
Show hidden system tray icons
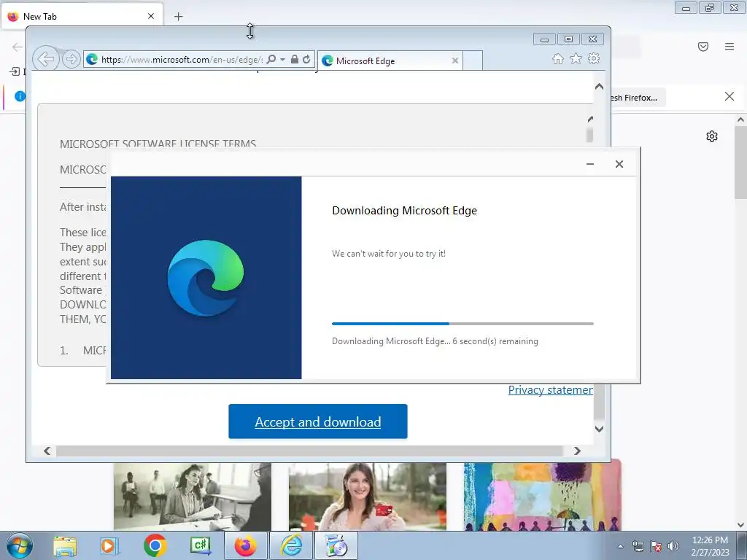[x=620, y=546]
